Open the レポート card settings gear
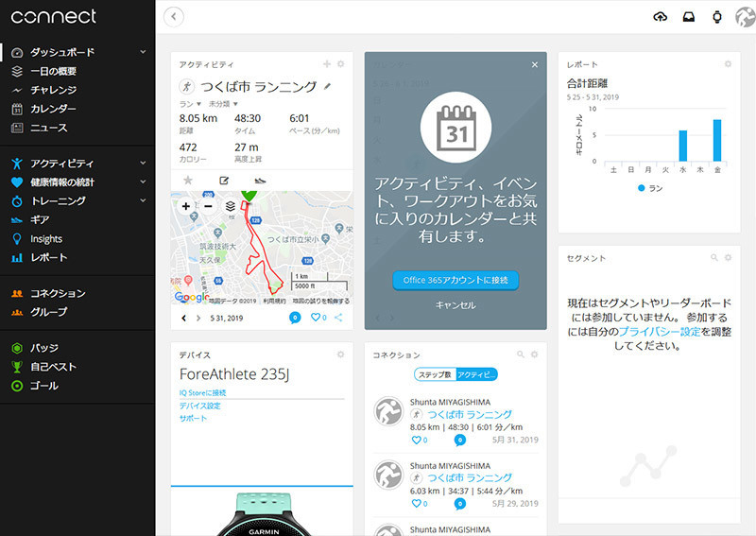 728,63
